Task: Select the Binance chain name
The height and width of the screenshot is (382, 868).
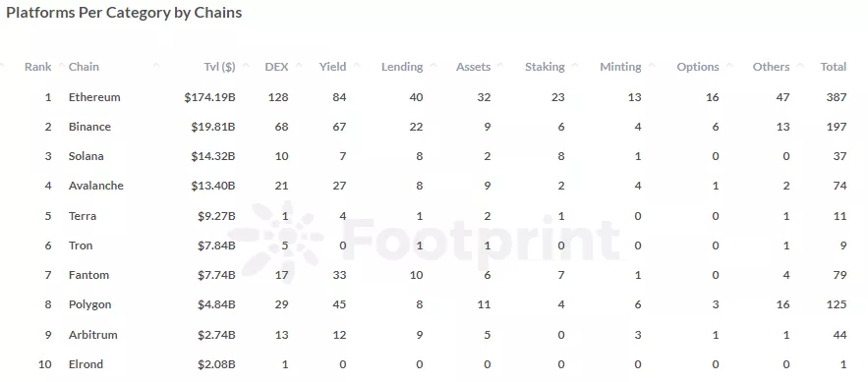Action: (89, 127)
